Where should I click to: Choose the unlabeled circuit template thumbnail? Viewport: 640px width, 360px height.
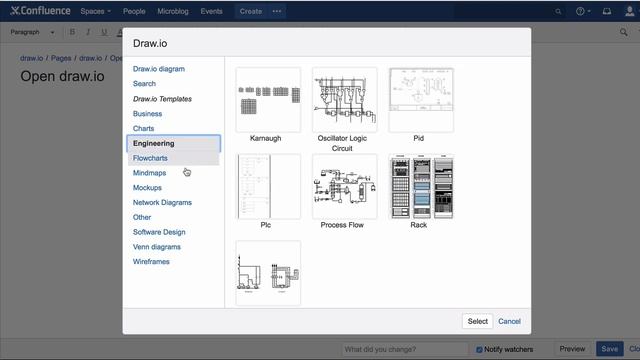coord(268,273)
